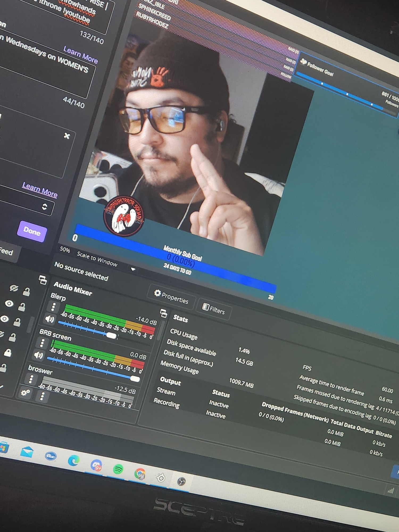Viewport: 399px width, 532px height.
Task: Remove the tag with the X icon
Action: coord(67,136)
